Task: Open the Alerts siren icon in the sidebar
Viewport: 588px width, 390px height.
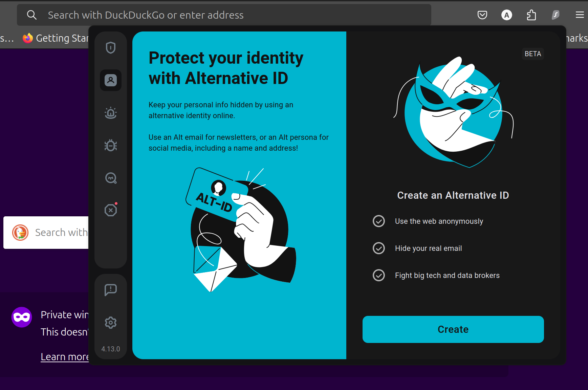Action: (110, 113)
